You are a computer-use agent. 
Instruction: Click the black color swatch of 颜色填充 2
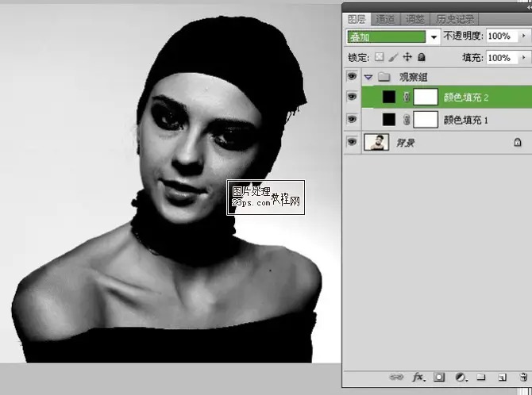click(x=388, y=97)
